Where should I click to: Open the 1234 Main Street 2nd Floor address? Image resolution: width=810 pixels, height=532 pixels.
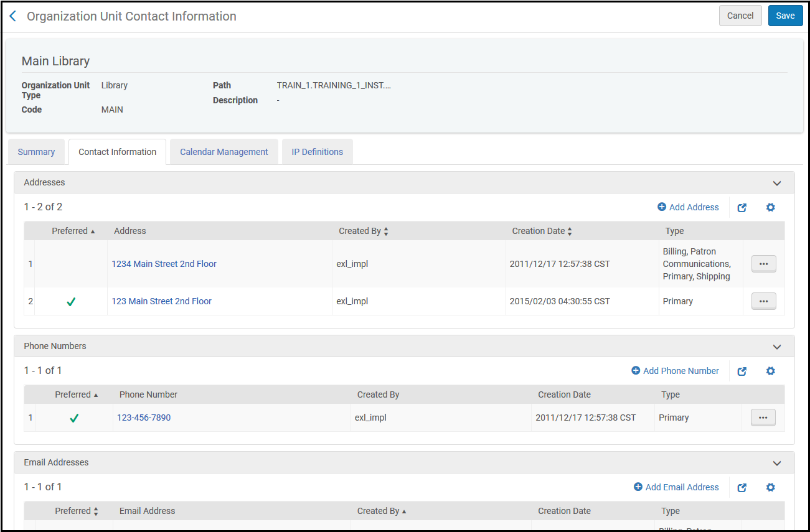(x=164, y=264)
